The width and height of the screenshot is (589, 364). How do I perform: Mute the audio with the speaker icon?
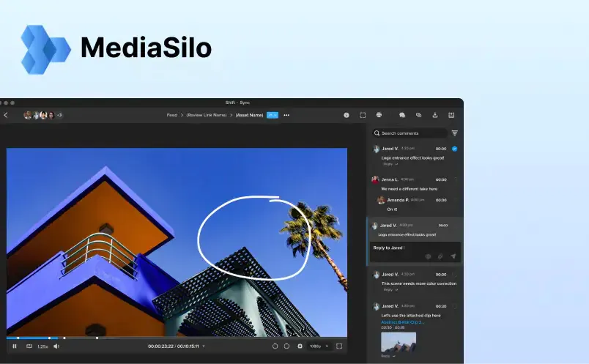click(56, 346)
